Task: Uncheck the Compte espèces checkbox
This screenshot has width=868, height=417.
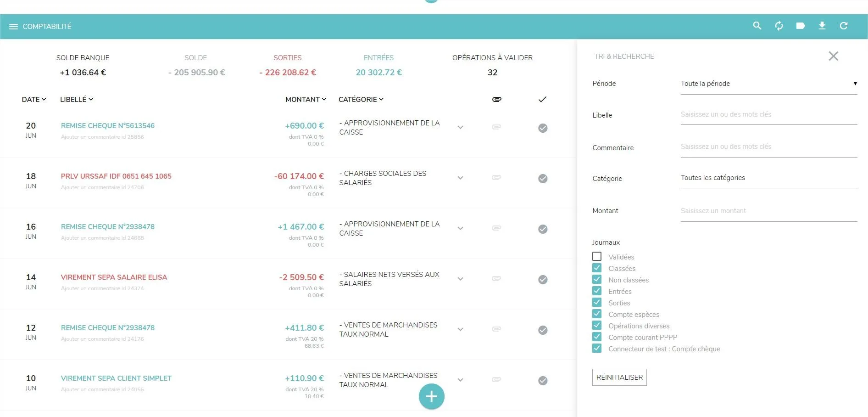Action: 596,314
